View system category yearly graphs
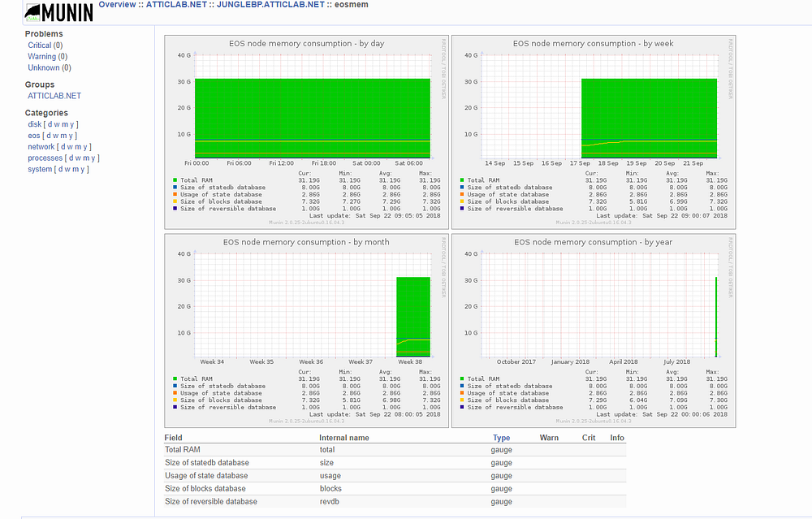 [x=83, y=170]
